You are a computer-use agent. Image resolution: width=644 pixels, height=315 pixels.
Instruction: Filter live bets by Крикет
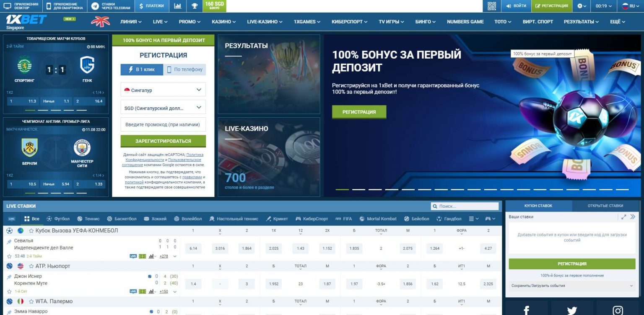(x=277, y=219)
